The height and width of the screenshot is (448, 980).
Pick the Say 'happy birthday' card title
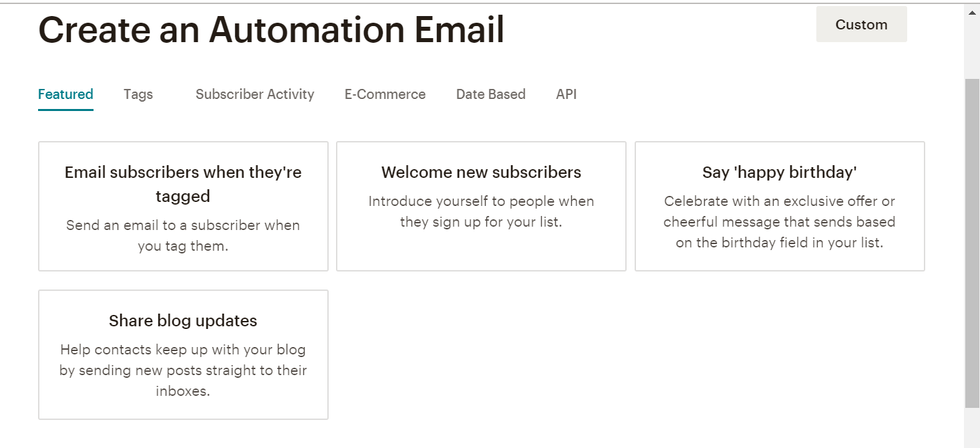pos(779,173)
